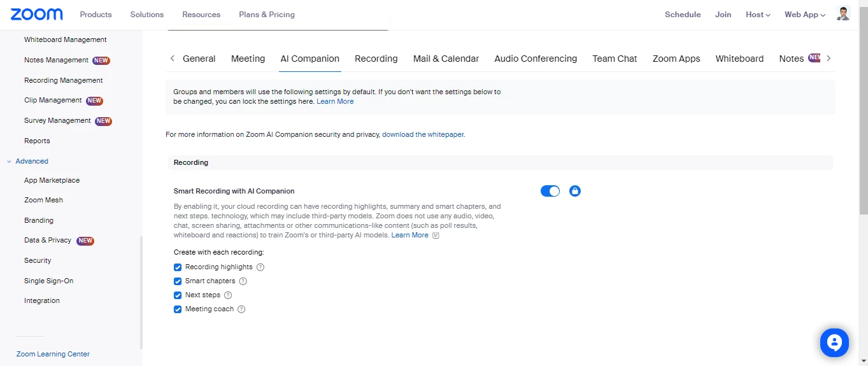
Task: Open Plans & Pricing
Action: (267, 14)
